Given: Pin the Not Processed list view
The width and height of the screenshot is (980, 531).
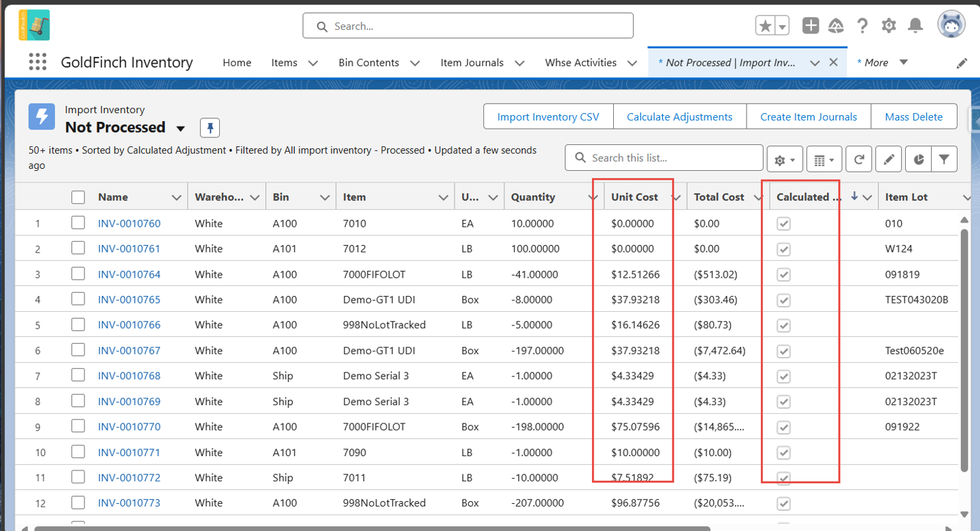Looking at the screenshot, I should (210, 127).
